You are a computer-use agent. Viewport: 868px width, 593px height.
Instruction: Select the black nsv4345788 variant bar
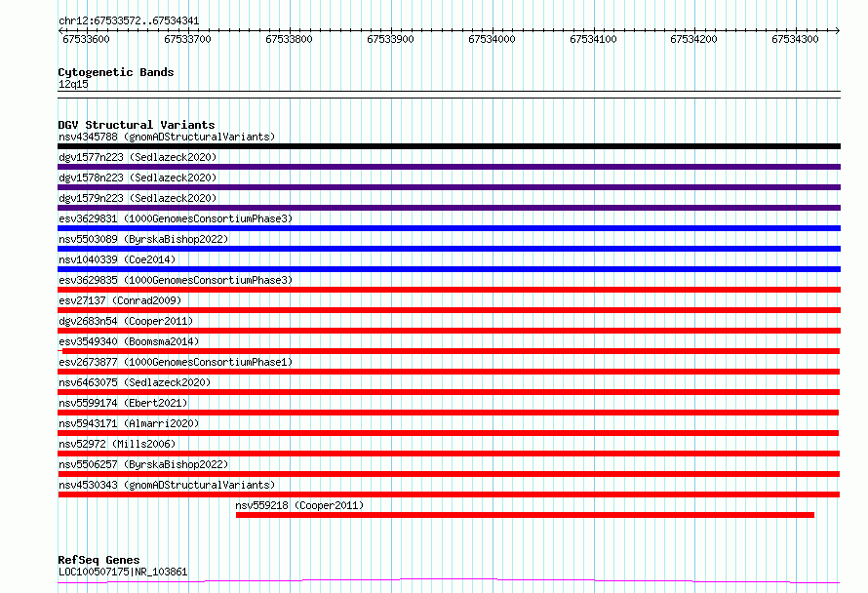(449, 146)
